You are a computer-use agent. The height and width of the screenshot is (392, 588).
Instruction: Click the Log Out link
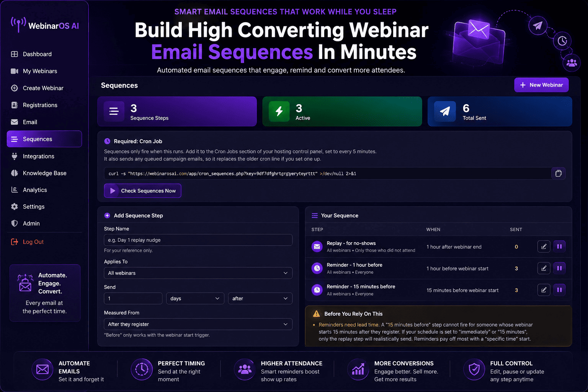(x=27, y=242)
